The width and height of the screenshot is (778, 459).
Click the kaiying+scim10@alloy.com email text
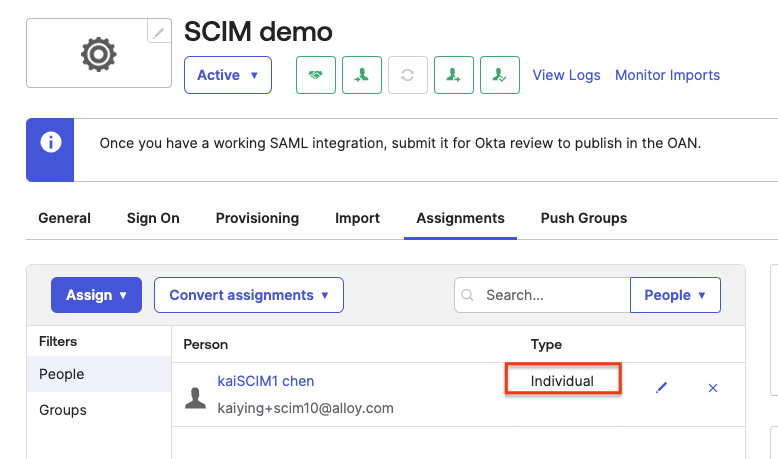coord(305,408)
